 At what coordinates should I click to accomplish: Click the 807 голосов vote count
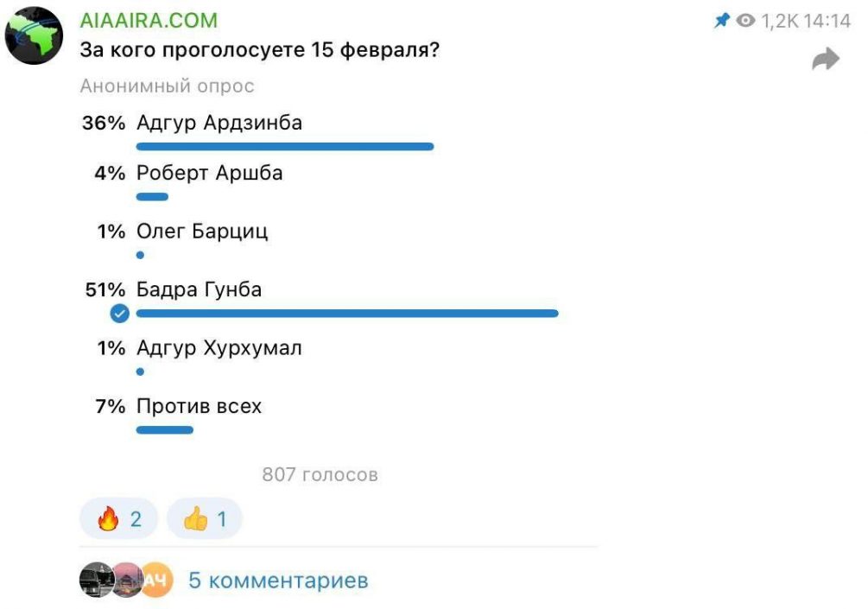[320, 474]
